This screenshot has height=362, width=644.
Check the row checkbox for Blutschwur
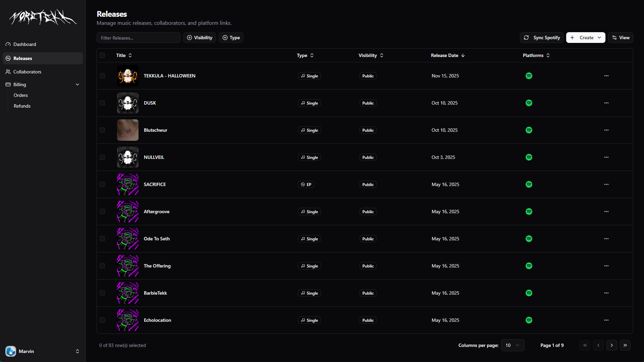tap(102, 130)
